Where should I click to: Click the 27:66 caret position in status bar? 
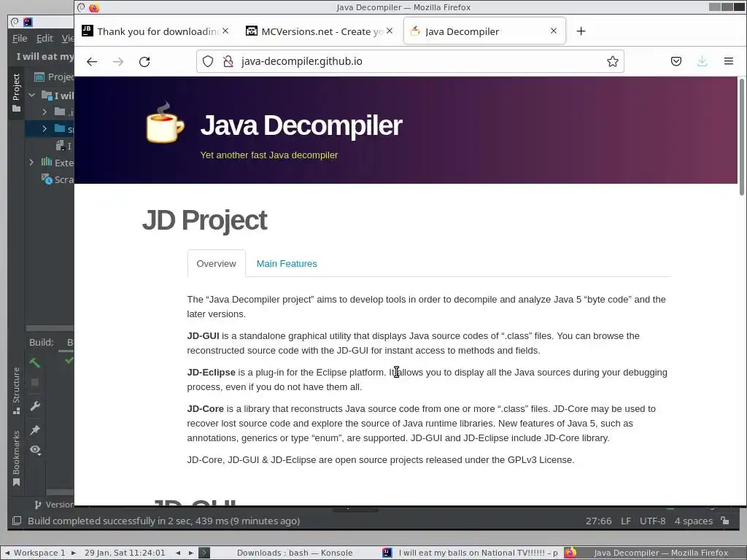point(598,521)
